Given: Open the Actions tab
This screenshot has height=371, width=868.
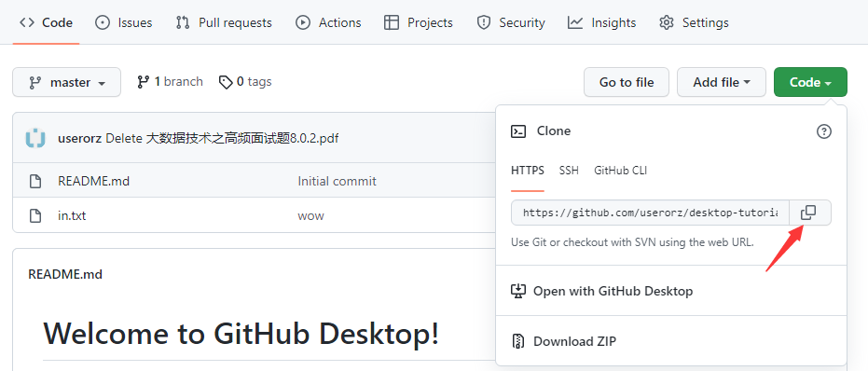Looking at the screenshot, I should (x=328, y=22).
